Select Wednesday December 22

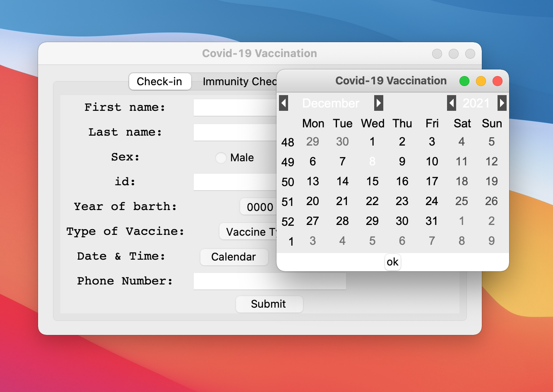[373, 201]
